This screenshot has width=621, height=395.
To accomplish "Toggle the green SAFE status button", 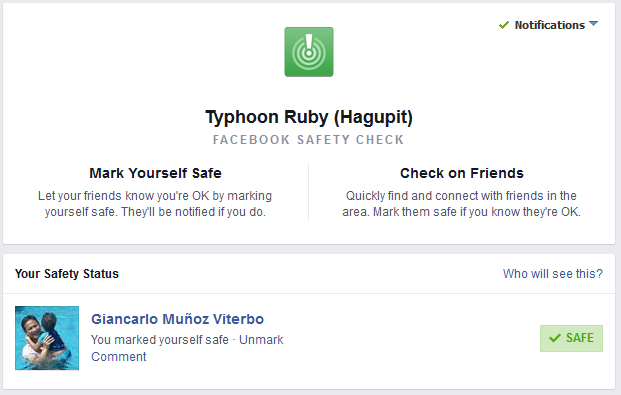I will [571, 338].
